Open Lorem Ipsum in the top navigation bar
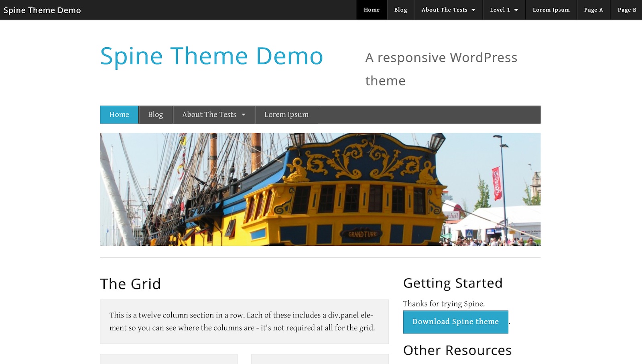 click(551, 10)
